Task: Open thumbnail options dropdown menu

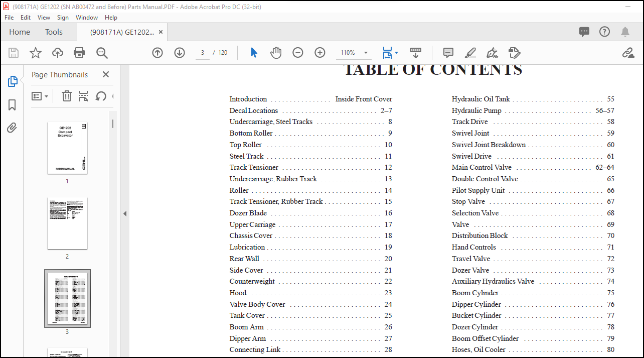Action: click(40, 96)
